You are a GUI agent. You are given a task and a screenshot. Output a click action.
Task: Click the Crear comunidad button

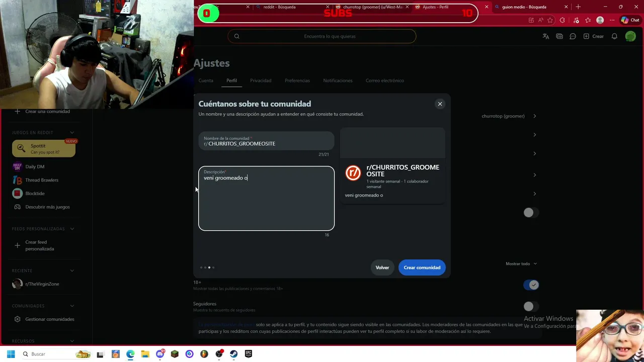[x=422, y=267]
